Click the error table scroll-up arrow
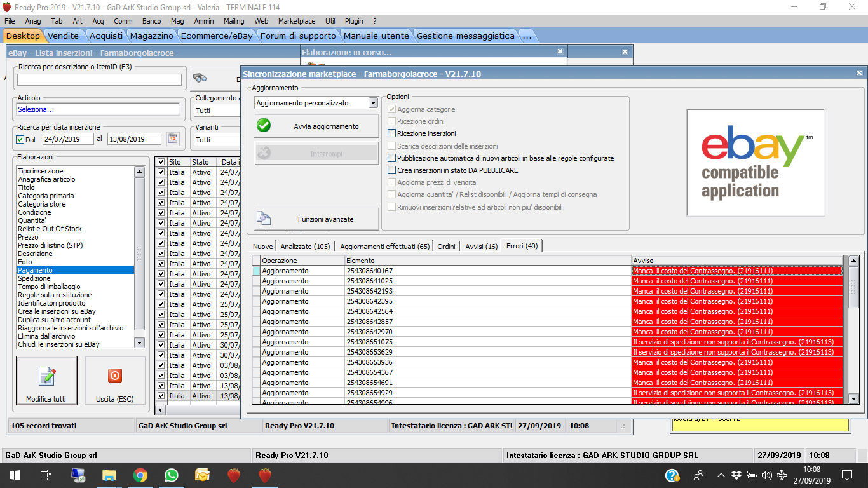 tap(853, 261)
